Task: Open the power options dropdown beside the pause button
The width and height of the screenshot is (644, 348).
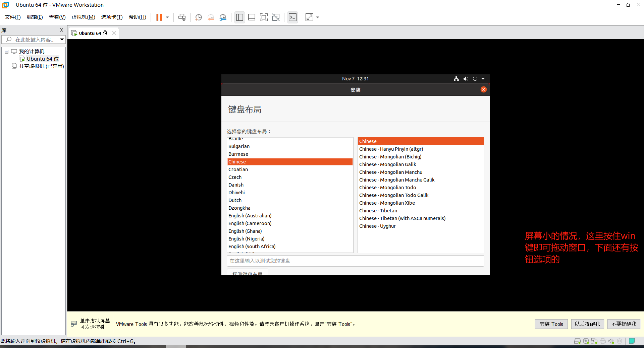Action: tap(167, 17)
